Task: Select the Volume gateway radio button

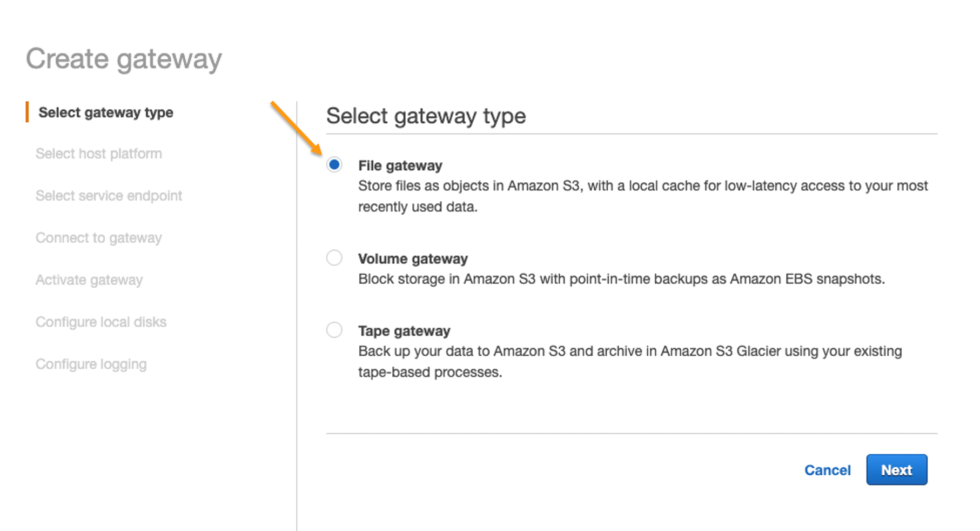Action: pos(334,258)
